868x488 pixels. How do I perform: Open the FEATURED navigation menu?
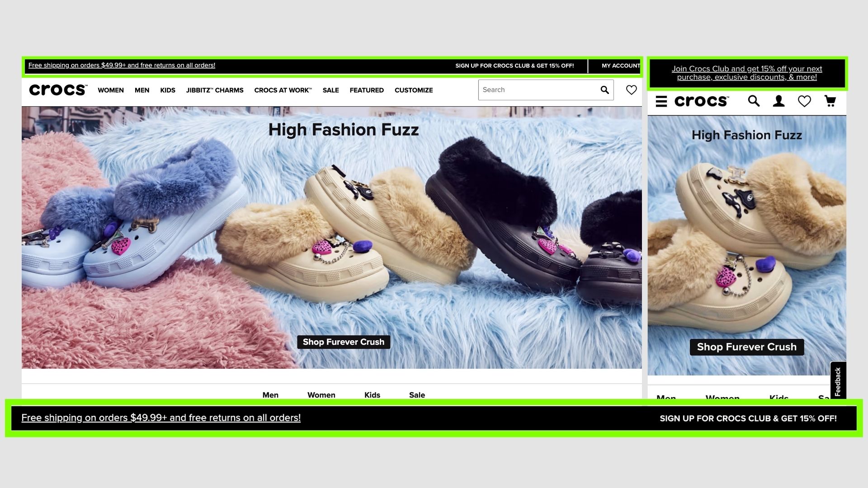(x=367, y=90)
